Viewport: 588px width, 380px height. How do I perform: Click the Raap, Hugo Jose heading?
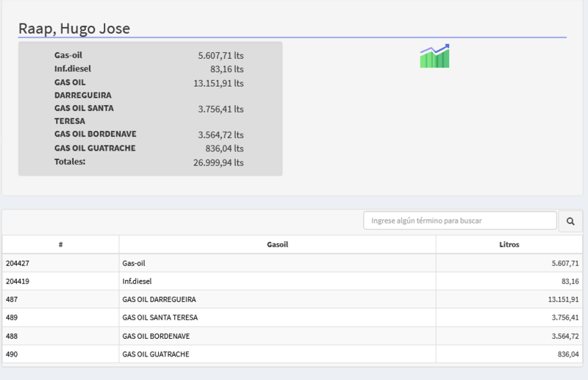coord(73,29)
